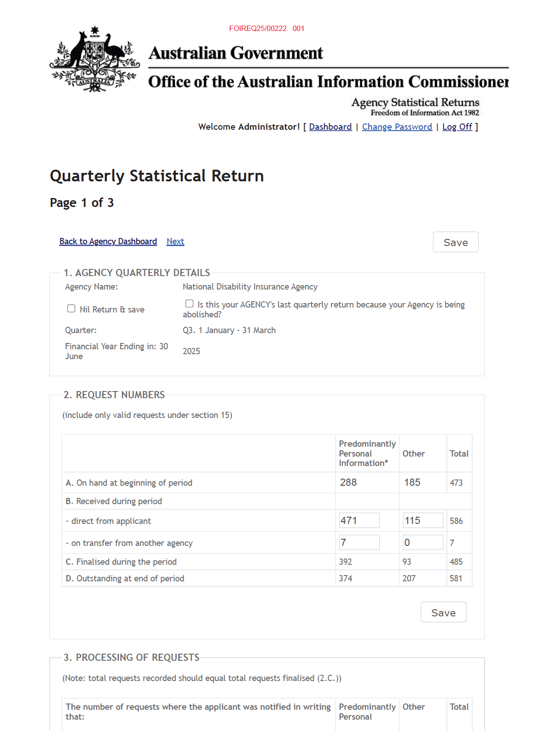Click personal info direct from applicant field 471
This screenshot has height=756, width=534.
(x=359, y=520)
